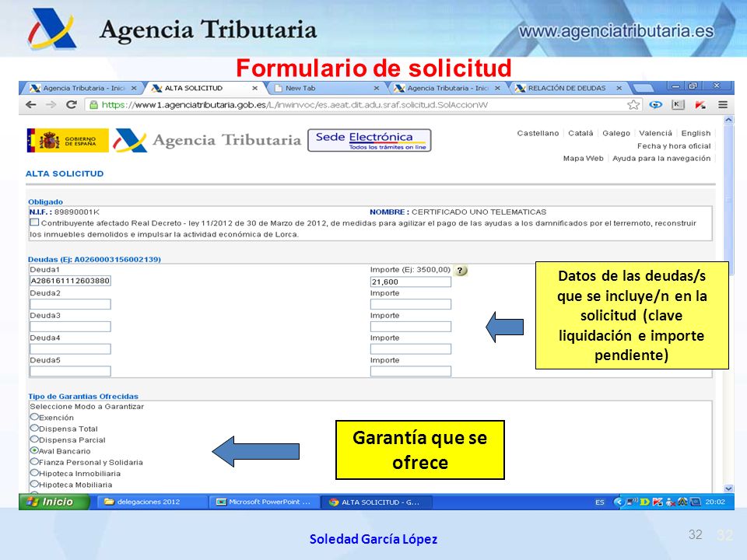Switch language to Valencià
This screenshot has width=747, height=560.
click(655, 133)
